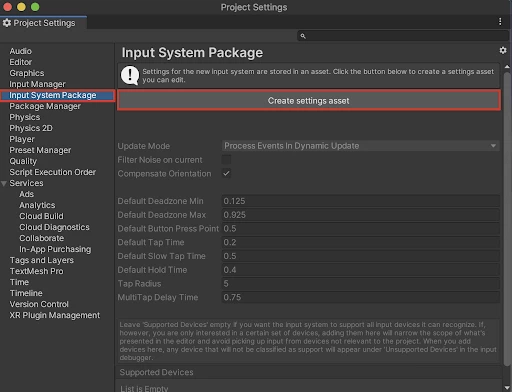512x392 pixels.
Task: Select Package Manager category
Action: pyautogui.click(x=45, y=106)
